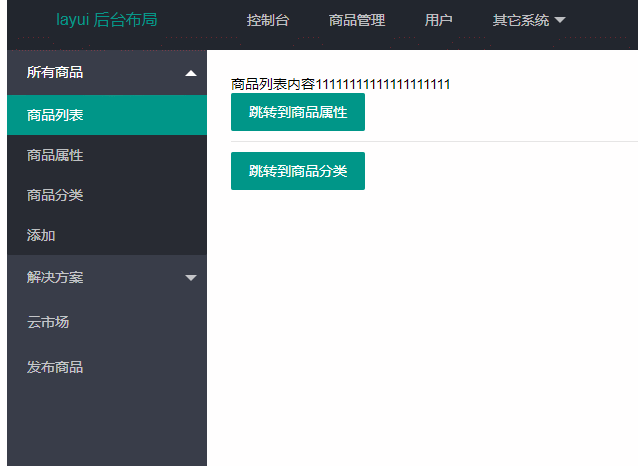Open the 控制台 nav item
The height and width of the screenshot is (466, 638).
click(268, 20)
